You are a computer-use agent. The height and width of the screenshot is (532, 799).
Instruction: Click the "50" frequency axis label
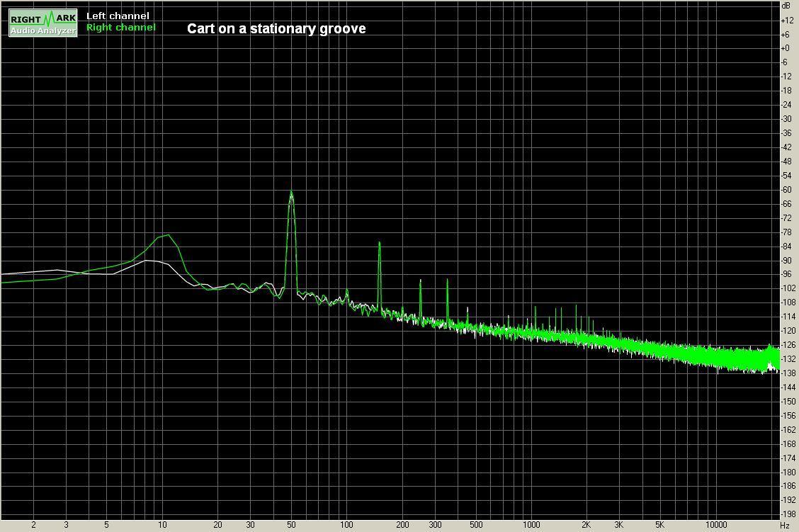pyautogui.click(x=291, y=525)
